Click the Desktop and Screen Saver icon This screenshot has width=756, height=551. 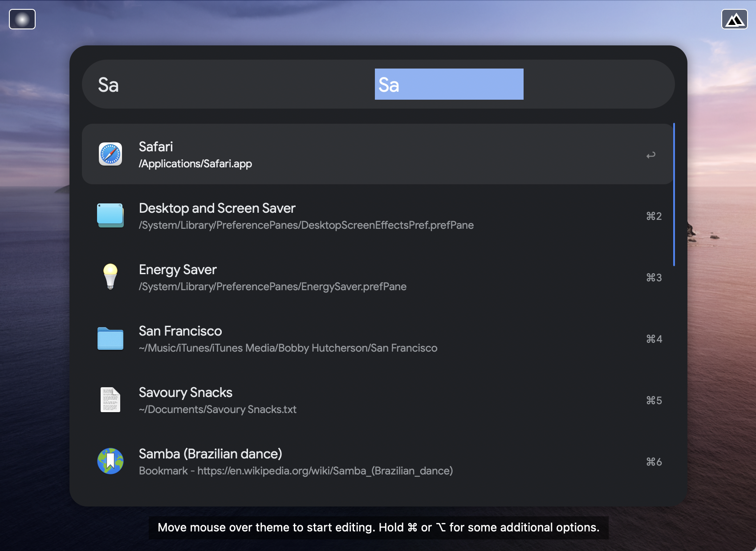click(110, 215)
